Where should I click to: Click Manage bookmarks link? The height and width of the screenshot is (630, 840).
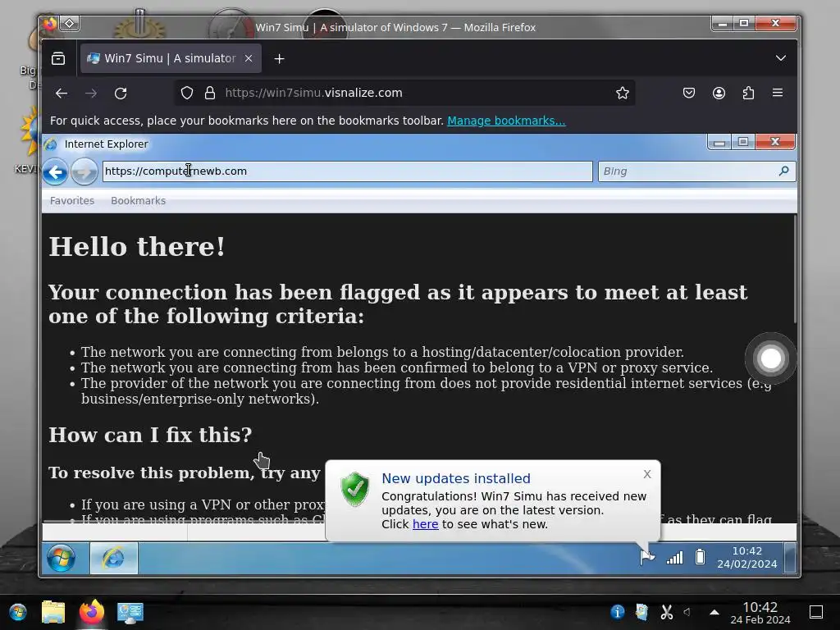pos(506,121)
